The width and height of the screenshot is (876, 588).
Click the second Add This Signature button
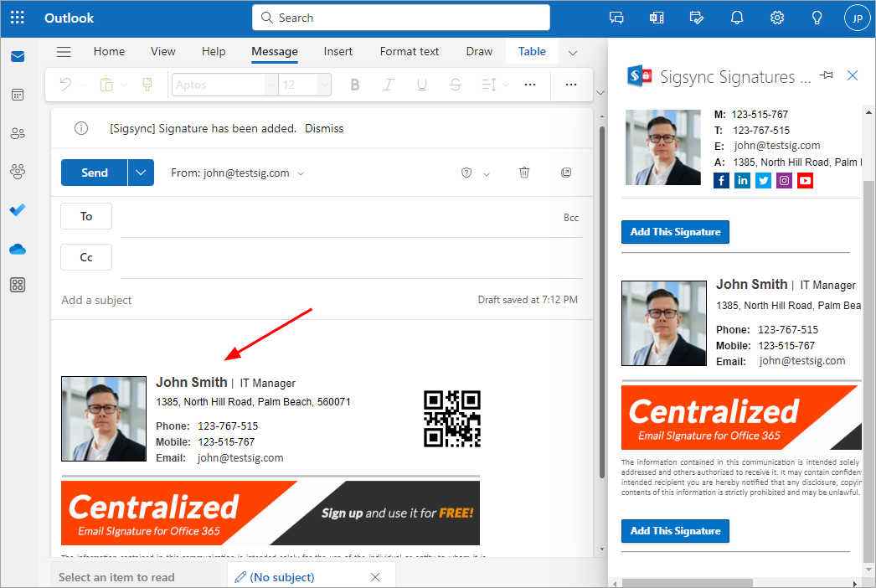point(675,531)
